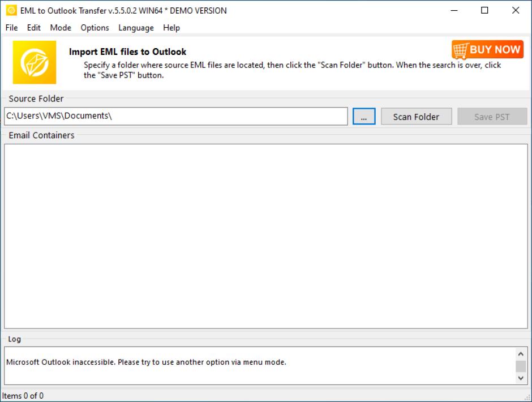Open the Language menu

(136, 28)
